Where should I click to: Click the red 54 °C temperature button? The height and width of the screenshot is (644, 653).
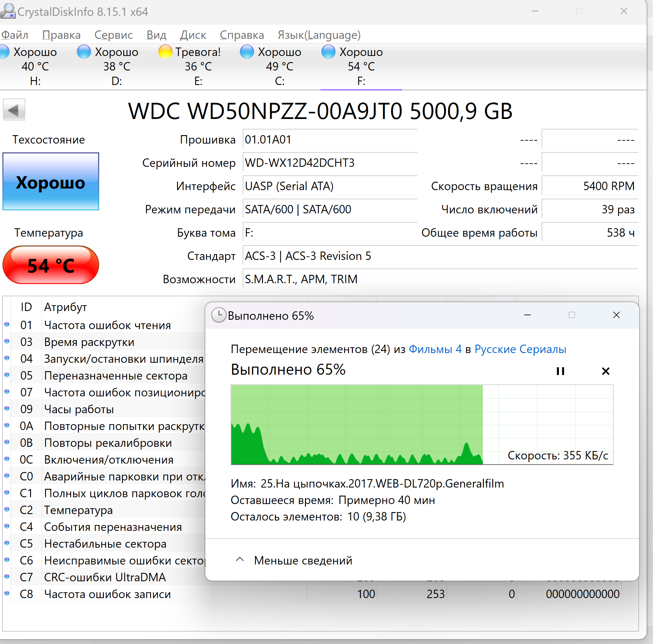click(51, 265)
